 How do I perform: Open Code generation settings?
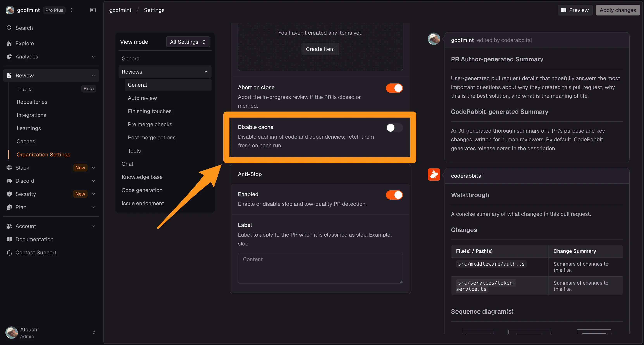pyautogui.click(x=142, y=190)
